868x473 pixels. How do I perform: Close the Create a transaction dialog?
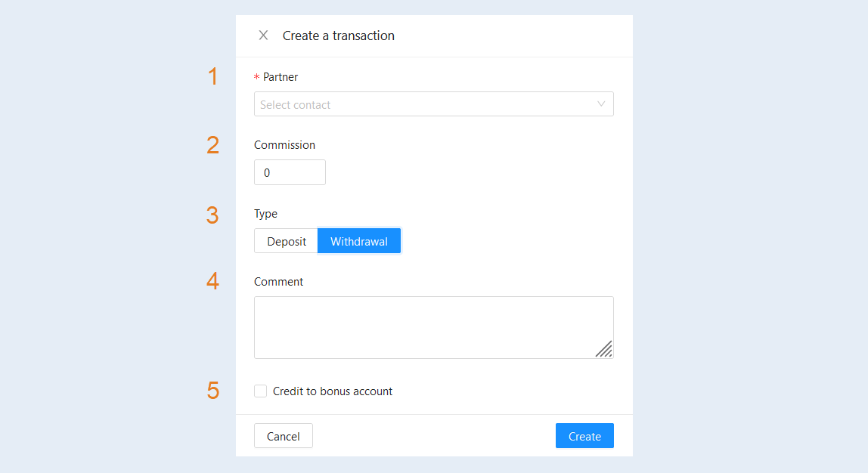263,36
